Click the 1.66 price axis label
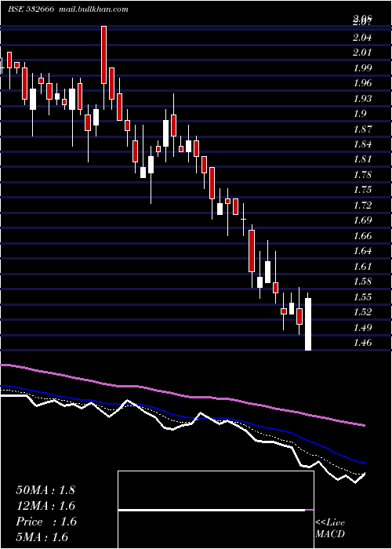Image resolution: width=392 pixels, height=549 pixels. pyautogui.click(x=362, y=235)
